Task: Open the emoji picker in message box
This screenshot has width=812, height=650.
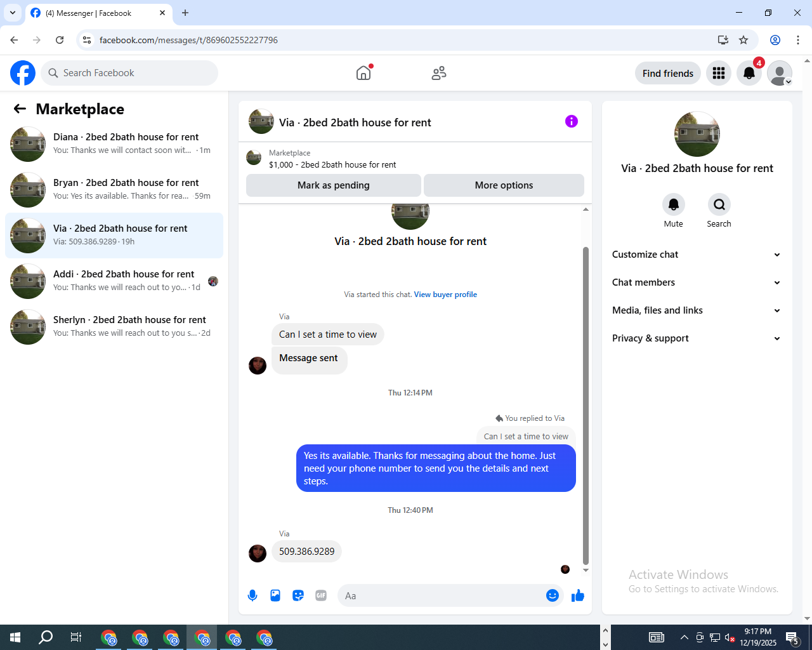Action: coord(553,595)
